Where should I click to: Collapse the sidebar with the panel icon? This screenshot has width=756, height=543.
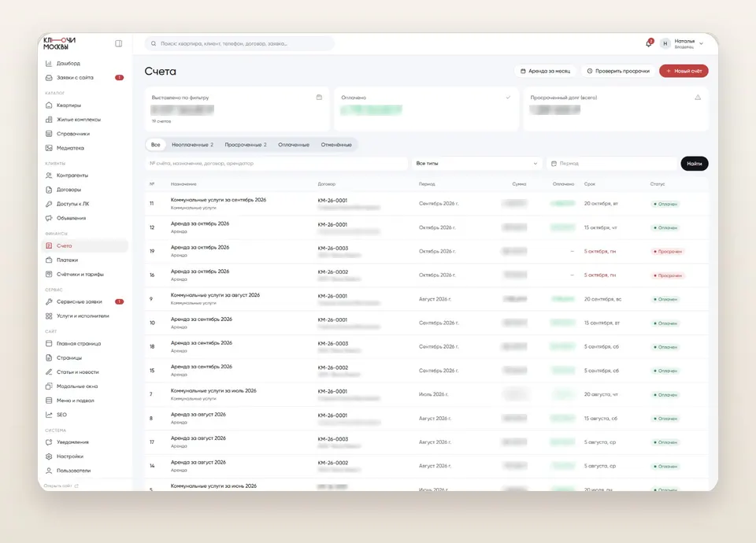(x=119, y=43)
